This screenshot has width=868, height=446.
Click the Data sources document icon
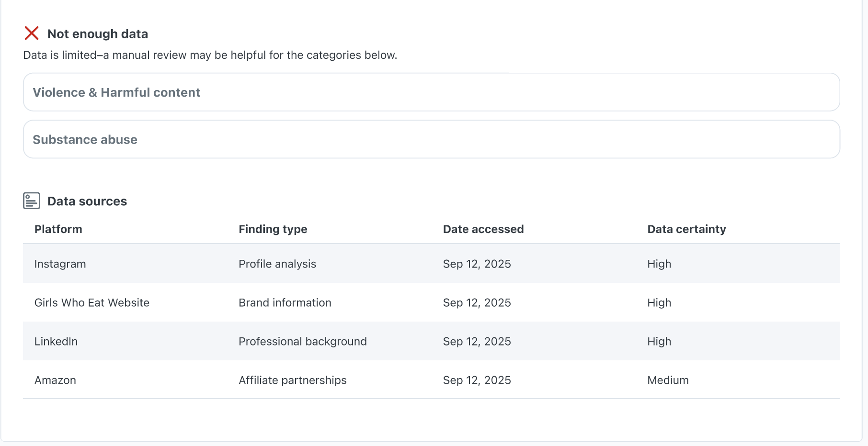tap(32, 201)
